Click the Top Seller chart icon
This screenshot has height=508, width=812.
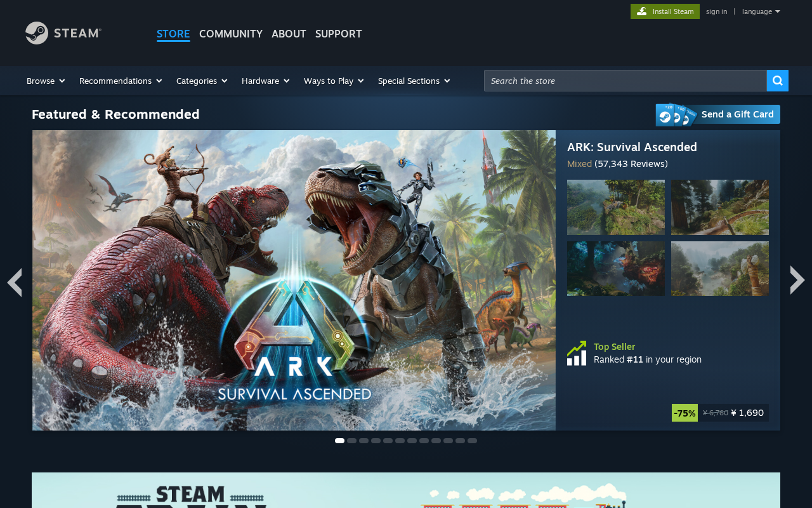577,353
